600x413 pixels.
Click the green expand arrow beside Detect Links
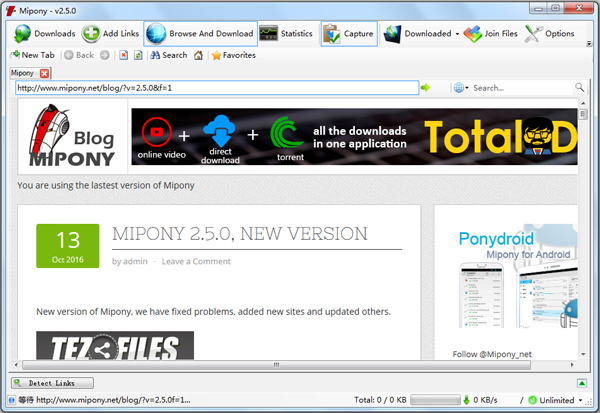tap(582, 383)
